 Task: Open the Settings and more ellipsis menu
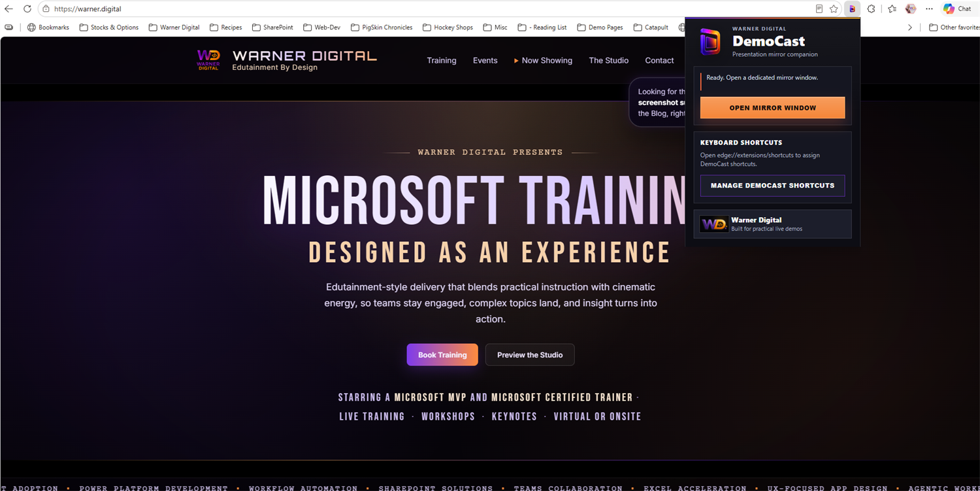[929, 9]
